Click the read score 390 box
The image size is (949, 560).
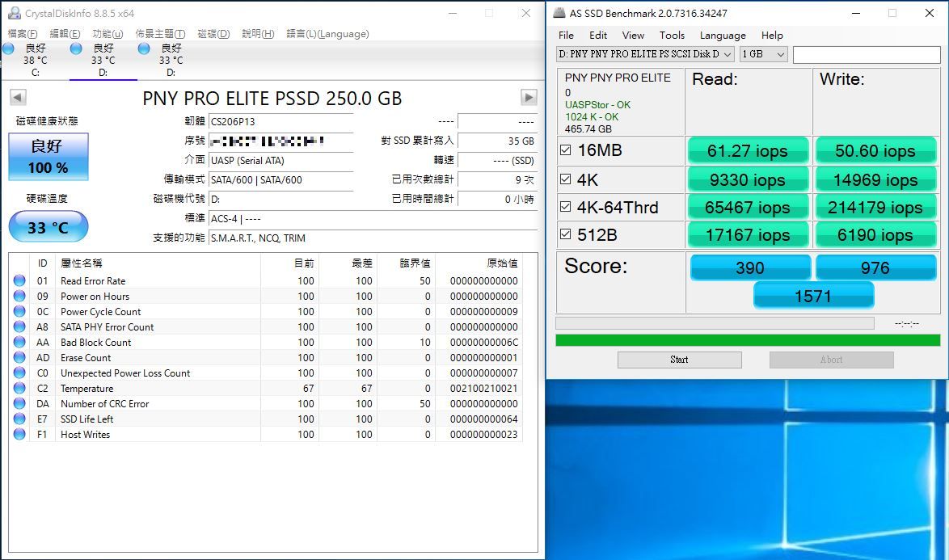click(749, 267)
